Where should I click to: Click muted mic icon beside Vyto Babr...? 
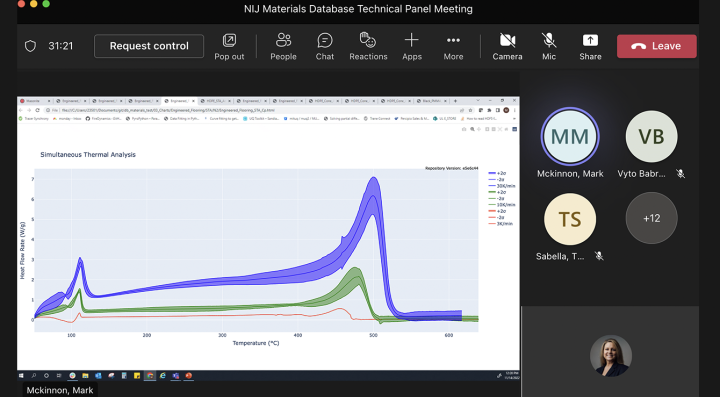(x=681, y=173)
